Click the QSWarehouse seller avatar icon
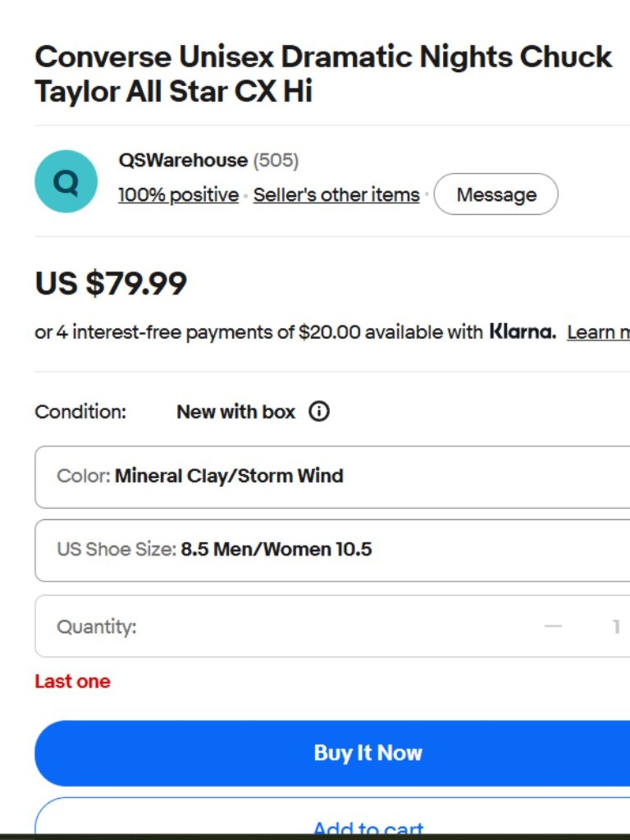 (66, 181)
